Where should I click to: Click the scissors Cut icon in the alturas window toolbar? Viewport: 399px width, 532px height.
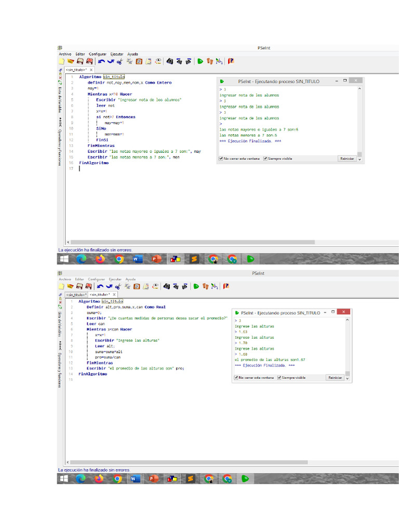(119, 286)
